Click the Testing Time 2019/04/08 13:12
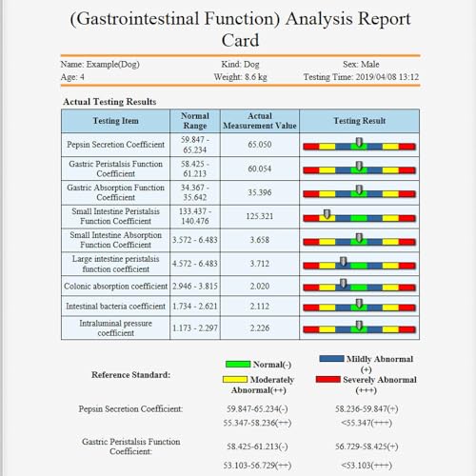Screen dimensions: 476x476 coord(361,77)
